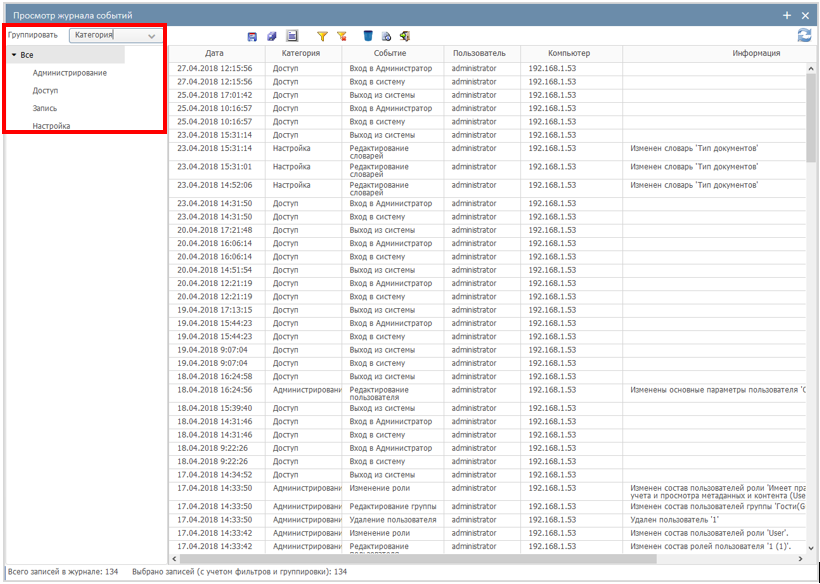Viewport: 820px width, 584px height.
Task: Sort by the Событие column header
Action: tap(390, 53)
